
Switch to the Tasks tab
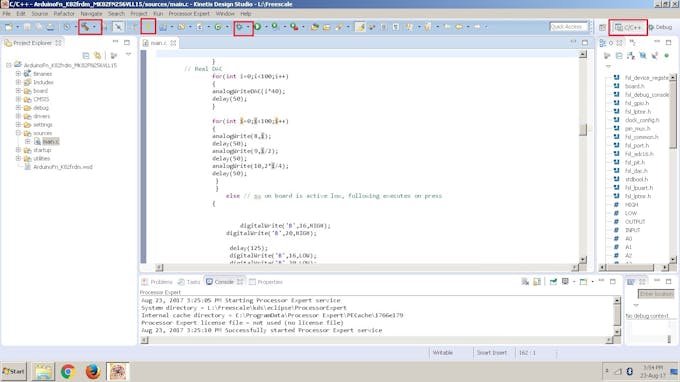click(x=189, y=282)
